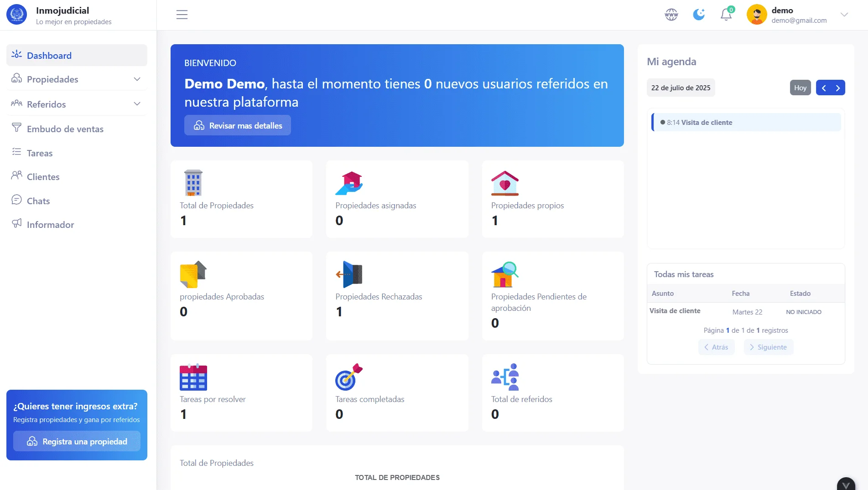The width and height of the screenshot is (868, 490).
Task: Click the dark round button at bottom right
Action: 846,484
